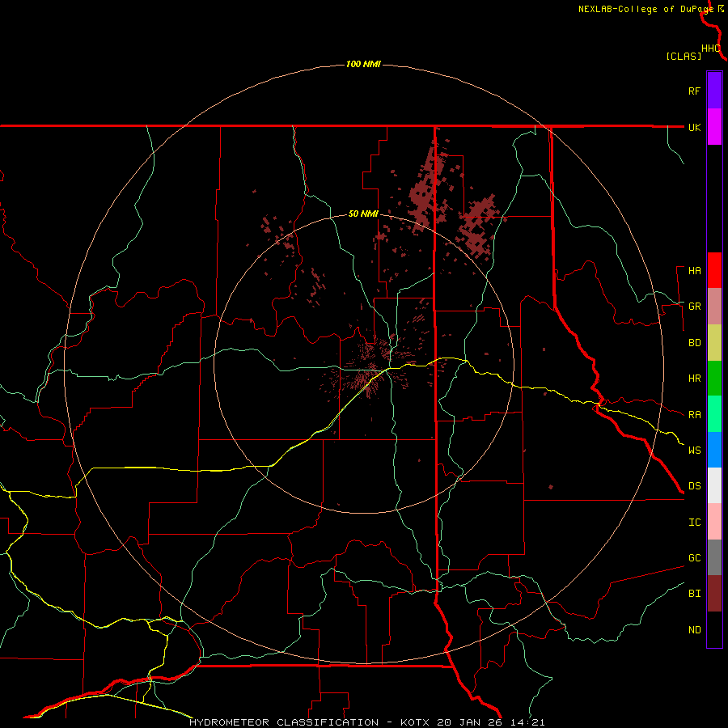Screen dimensions: 728x728
Task: Click the GC legend label
Action: point(695,558)
